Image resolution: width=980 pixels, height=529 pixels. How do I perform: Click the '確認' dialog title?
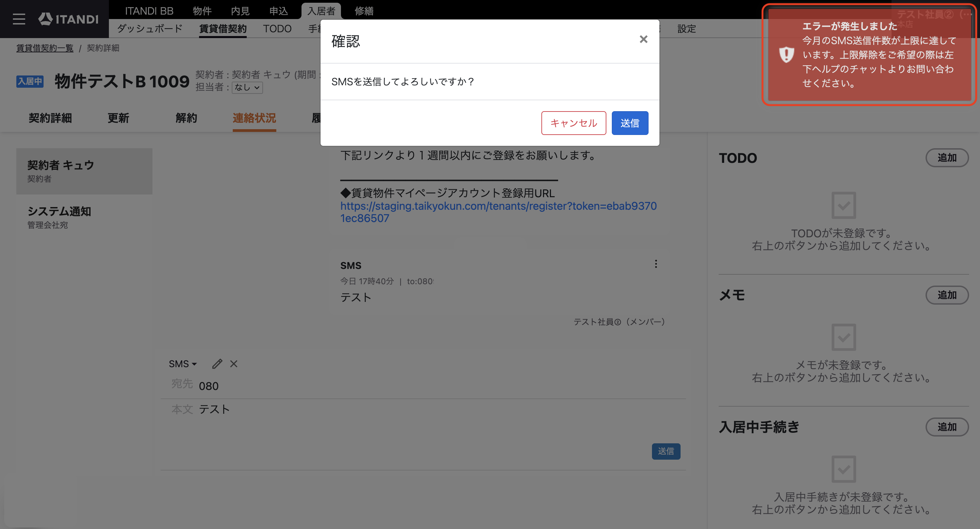345,41
